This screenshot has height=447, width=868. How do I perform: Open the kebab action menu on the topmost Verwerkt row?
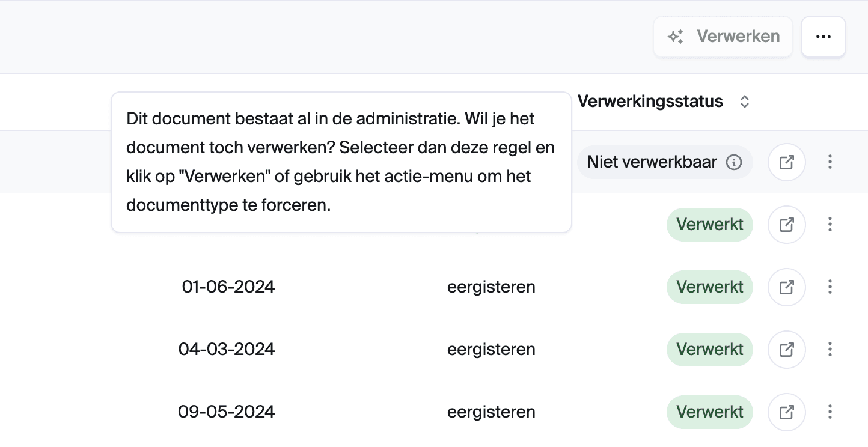pyautogui.click(x=830, y=224)
